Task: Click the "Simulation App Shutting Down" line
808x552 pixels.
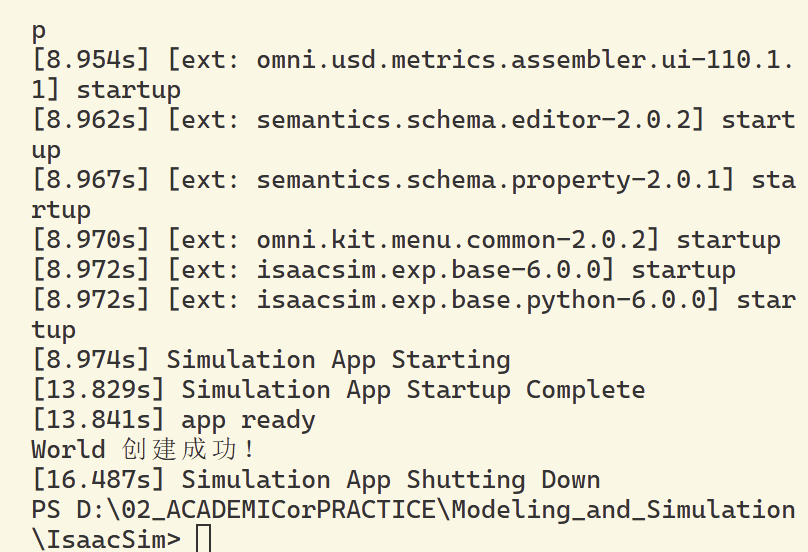Action: 316,480
